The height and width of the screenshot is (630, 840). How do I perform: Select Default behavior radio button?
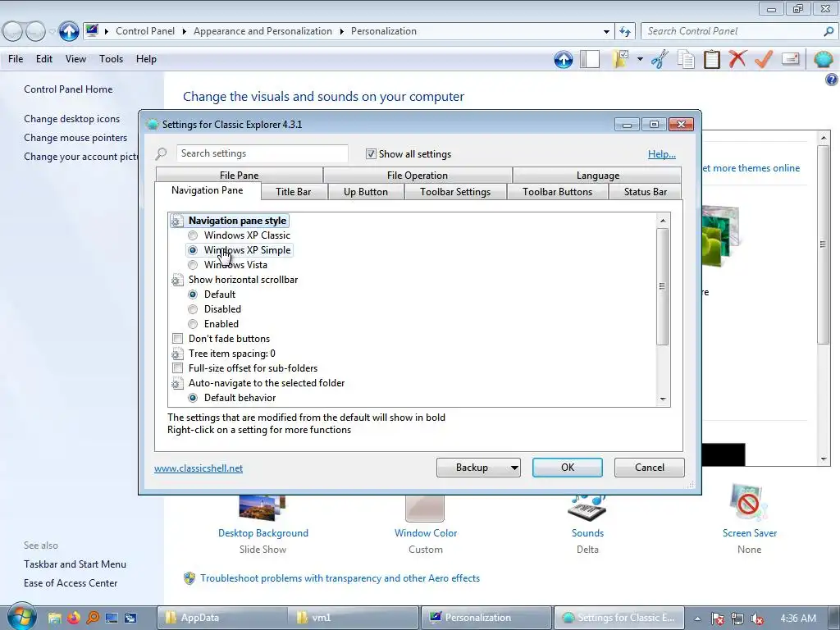(x=193, y=398)
